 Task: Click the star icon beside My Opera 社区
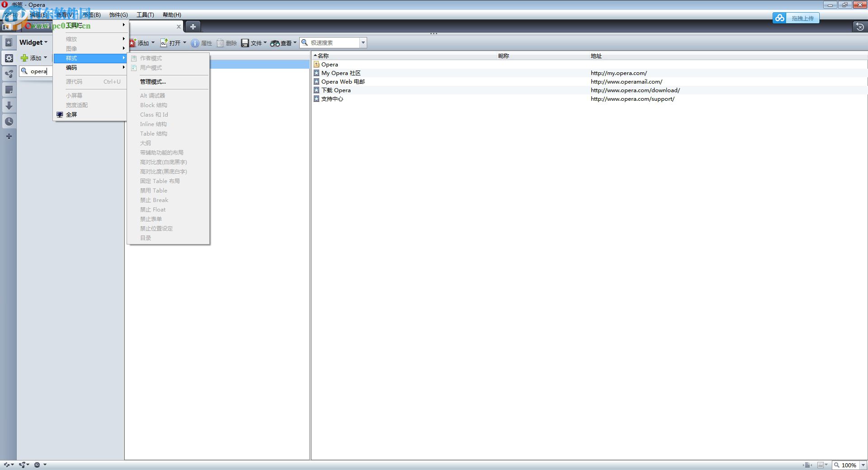point(316,73)
